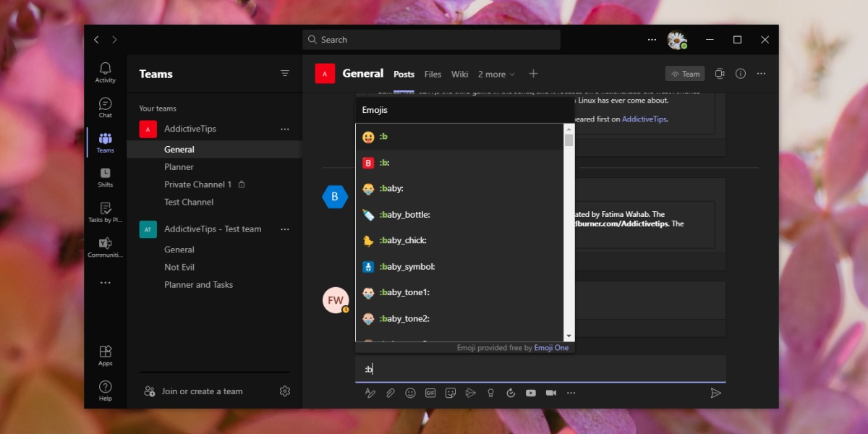Open the GIF picker
The width and height of the screenshot is (868, 434).
point(430,393)
